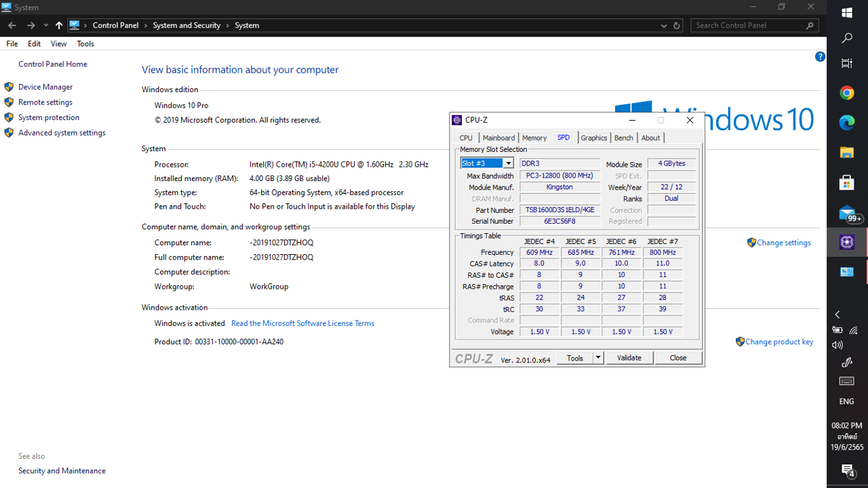The height and width of the screenshot is (488, 868).
Task: Open Windows Ink Workspace pen icon
Action: tap(847, 363)
